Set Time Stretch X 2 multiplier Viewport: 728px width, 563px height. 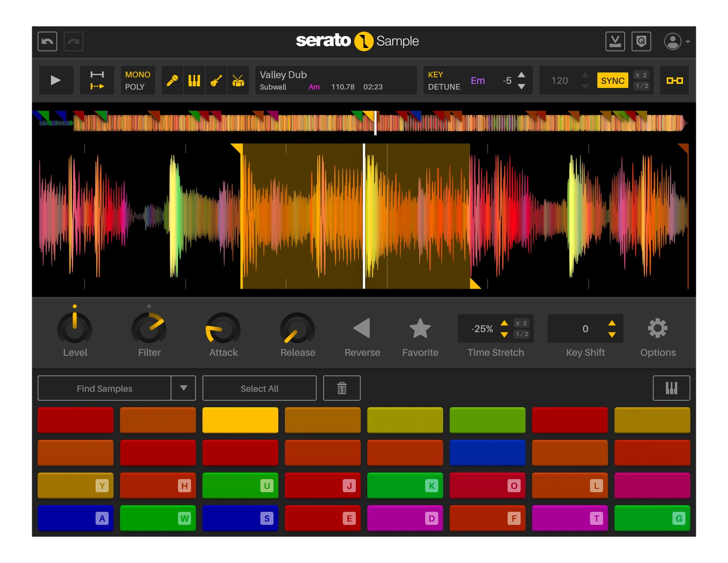521,324
